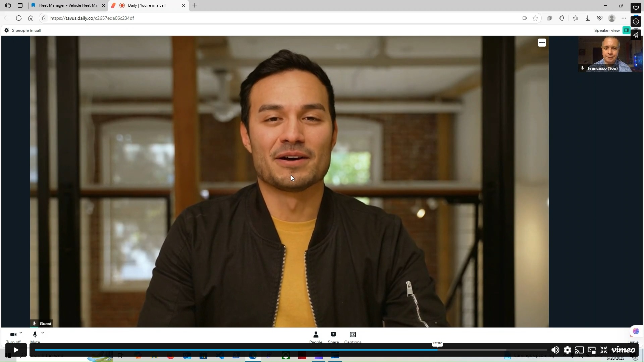The width and height of the screenshot is (644, 362).
Task: Open call settings gear icon
Action: point(6,30)
